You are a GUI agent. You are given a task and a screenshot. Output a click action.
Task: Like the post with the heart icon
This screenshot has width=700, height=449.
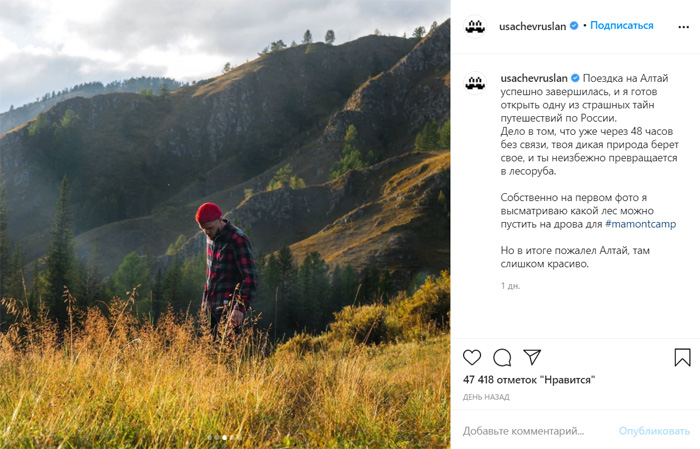tap(472, 357)
